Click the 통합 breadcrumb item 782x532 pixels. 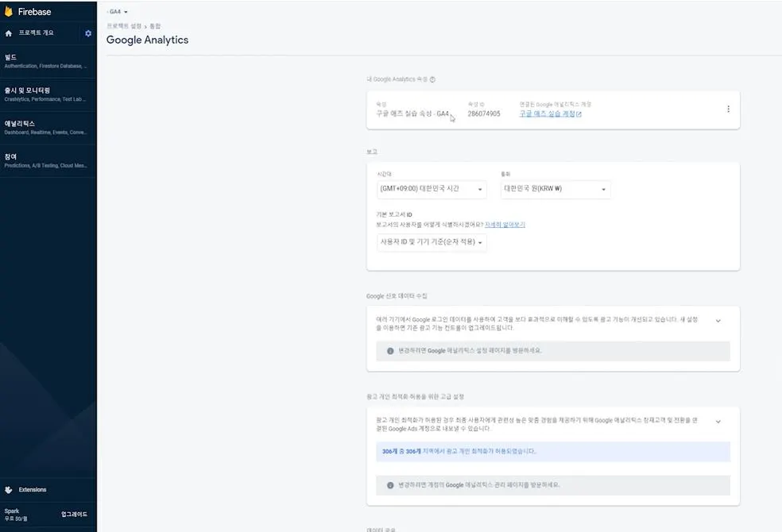(x=155, y=26)
